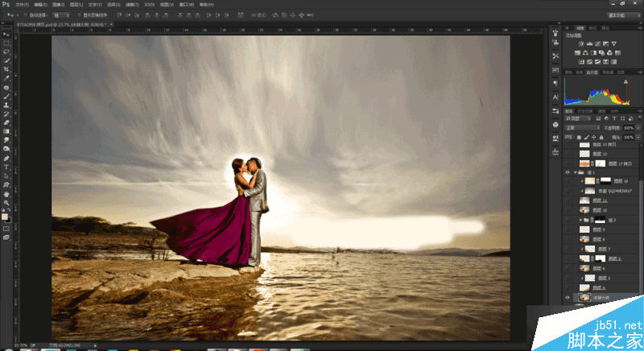Screen dimensions: 644x351
Task: Open the 填充 fill dropdown arrow
Action: pyautogui.click(x=638, y=137)
